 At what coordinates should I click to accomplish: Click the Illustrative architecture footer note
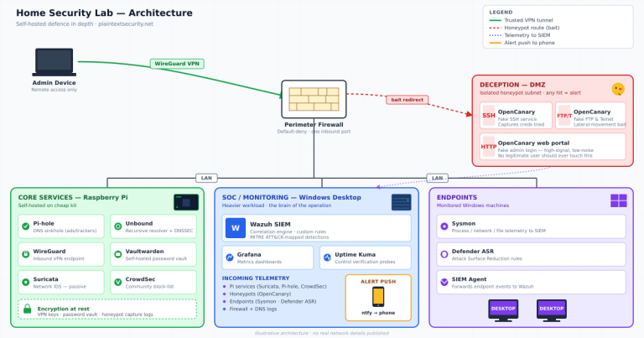pyautogui.click(x=322, y=333)
